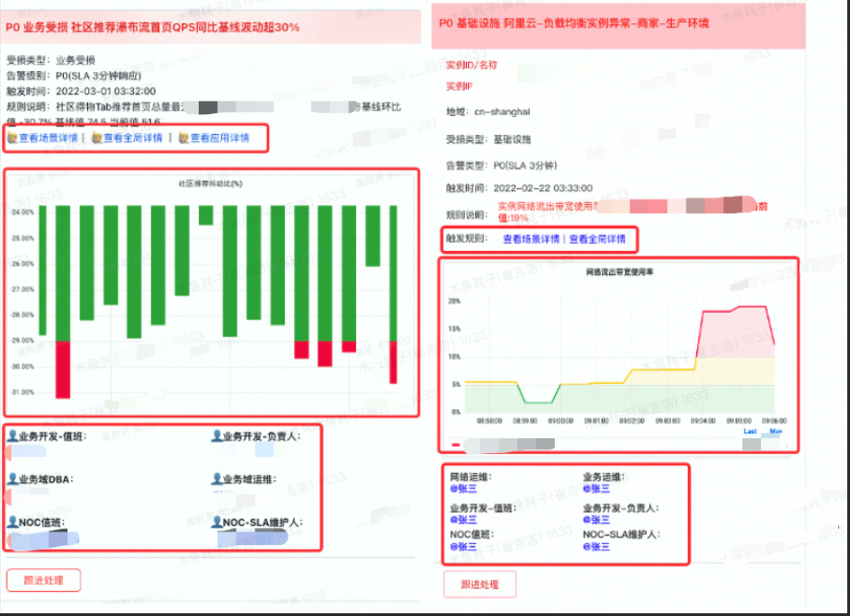The image size is (850, 616).
Task: Click the person icon beside 业务域DBA
Action: coord(12,478)
